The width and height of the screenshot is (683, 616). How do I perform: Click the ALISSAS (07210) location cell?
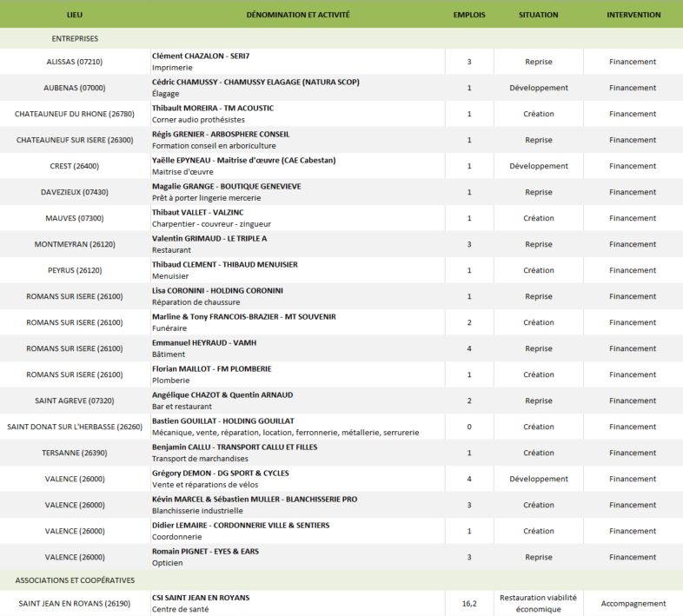pos(74,62)
